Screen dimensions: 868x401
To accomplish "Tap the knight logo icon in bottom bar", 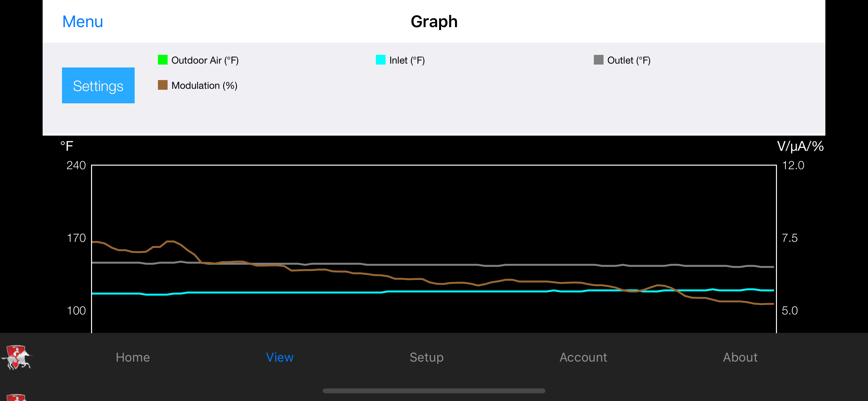I will click(16, 357).
